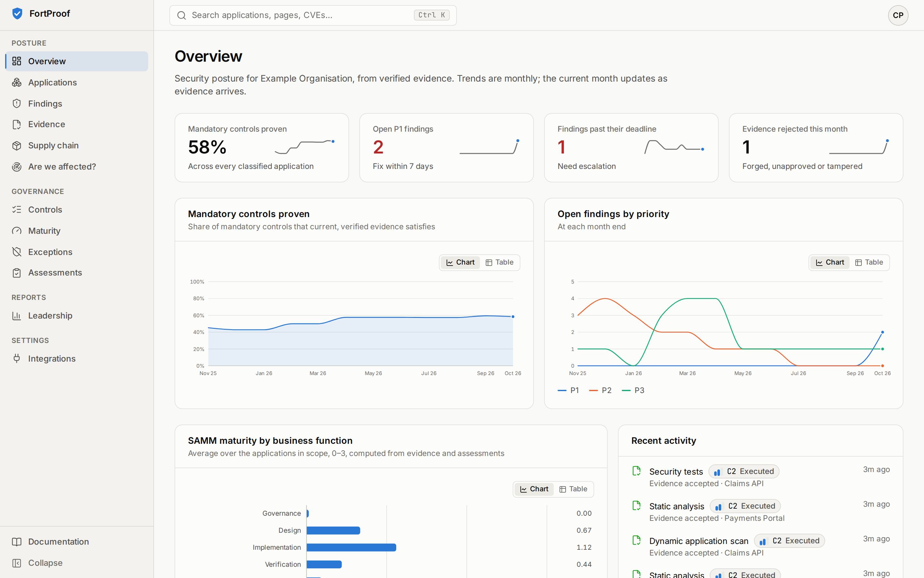Click the Controls checklist icon
The height and width of the screenshot is (578, 924).
coord(16,209)
